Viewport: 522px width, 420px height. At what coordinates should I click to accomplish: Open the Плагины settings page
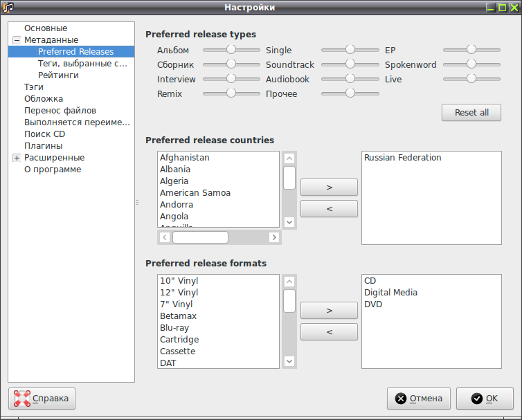(x=44, y=146)
